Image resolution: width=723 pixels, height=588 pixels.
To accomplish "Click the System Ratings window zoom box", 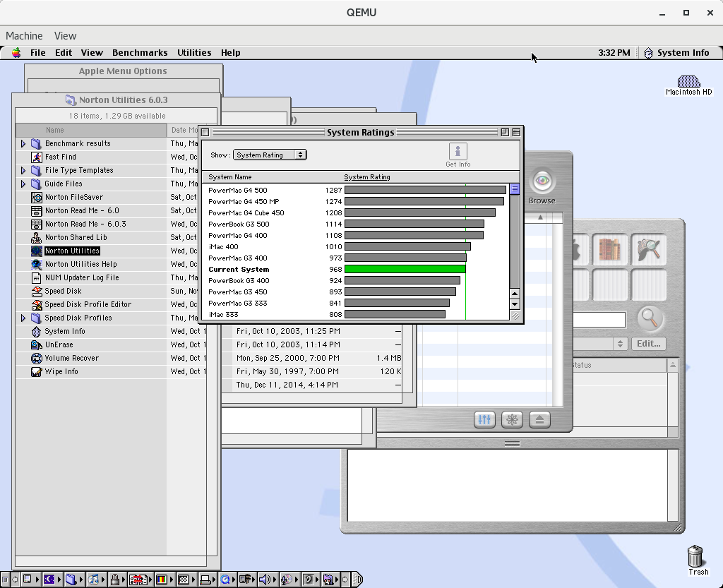I will coord(505,132).
